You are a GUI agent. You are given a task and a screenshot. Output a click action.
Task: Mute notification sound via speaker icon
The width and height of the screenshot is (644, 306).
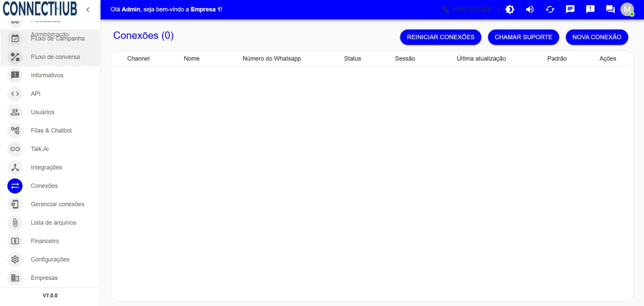[x=530, y=10]
